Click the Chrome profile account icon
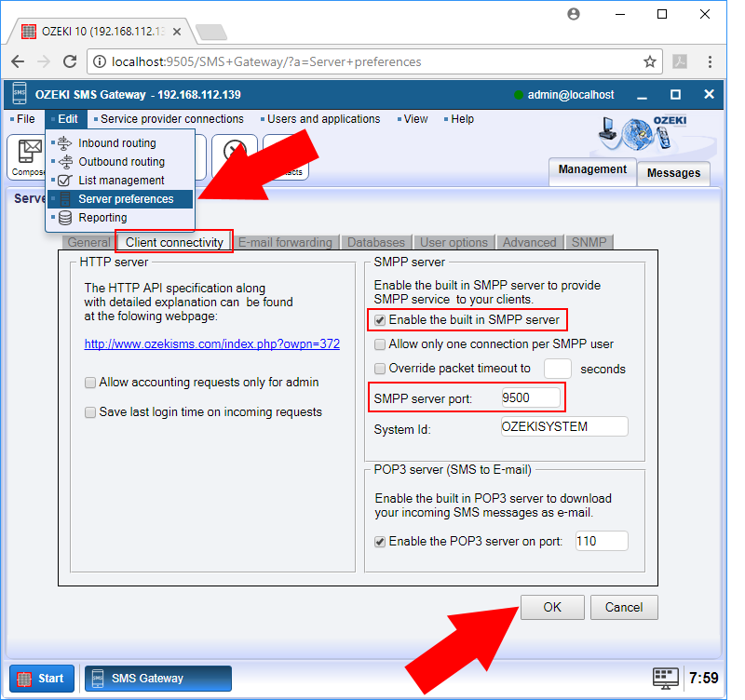745x700 pixels. pos(574,14)
